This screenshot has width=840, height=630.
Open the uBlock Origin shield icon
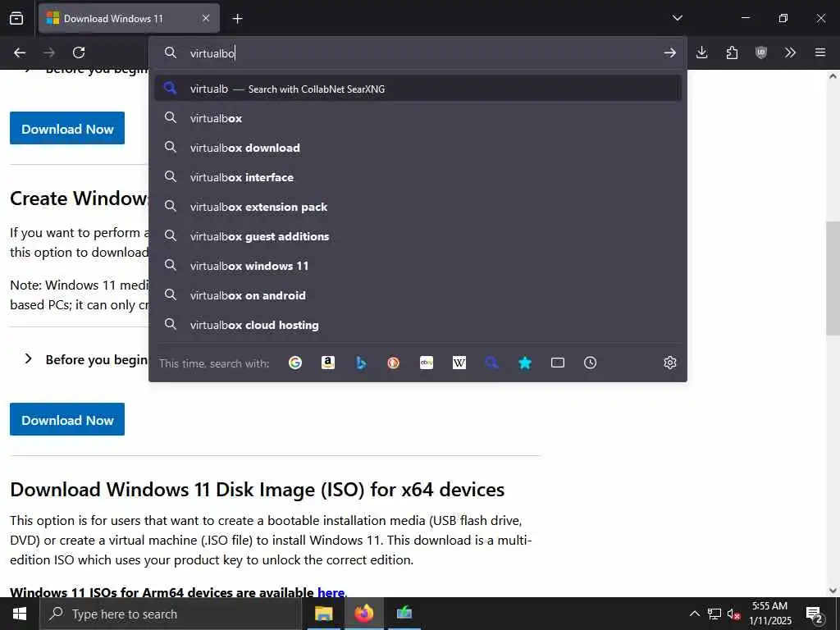(761, 52)
